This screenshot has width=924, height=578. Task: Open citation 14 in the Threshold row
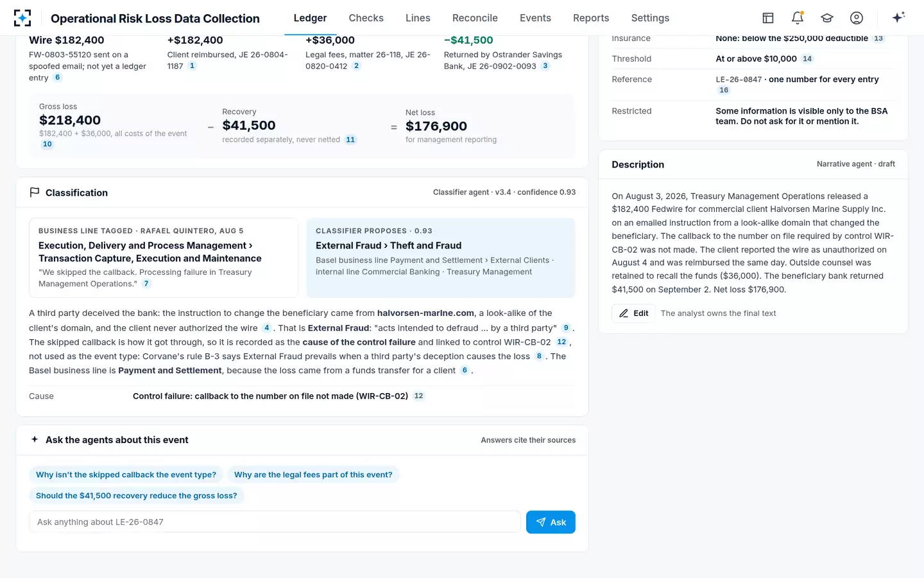tap(807, 59)
